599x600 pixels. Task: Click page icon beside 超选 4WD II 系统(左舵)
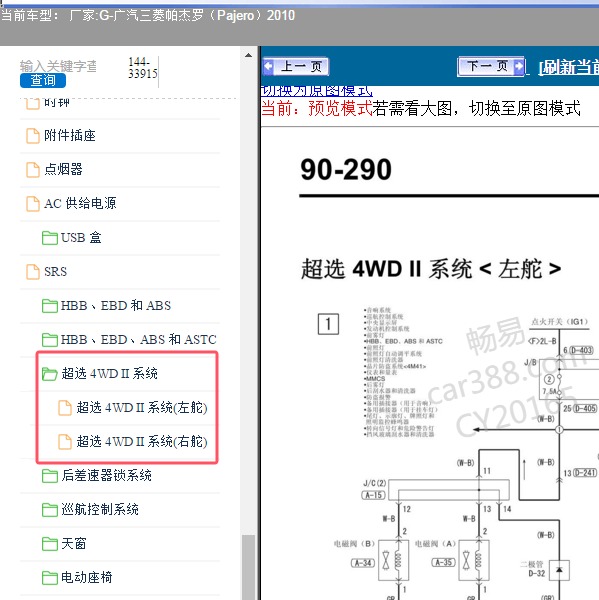point(65,408)
